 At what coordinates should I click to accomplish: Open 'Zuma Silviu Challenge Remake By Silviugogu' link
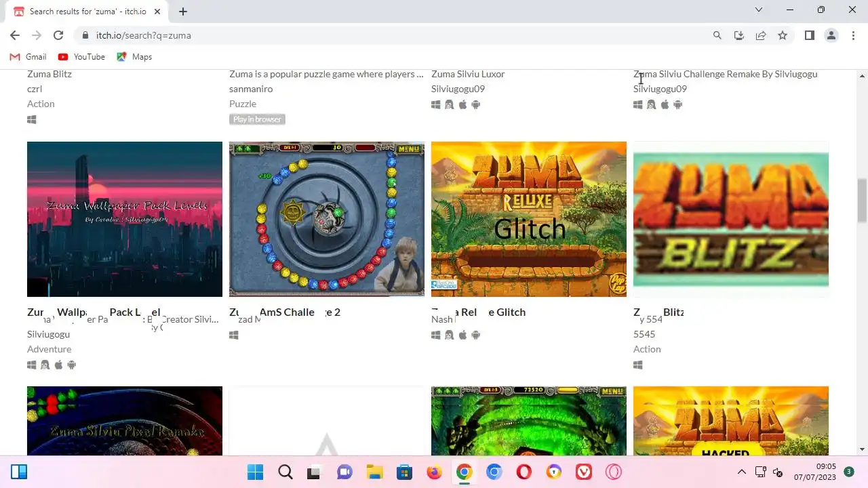pos(726,74)
